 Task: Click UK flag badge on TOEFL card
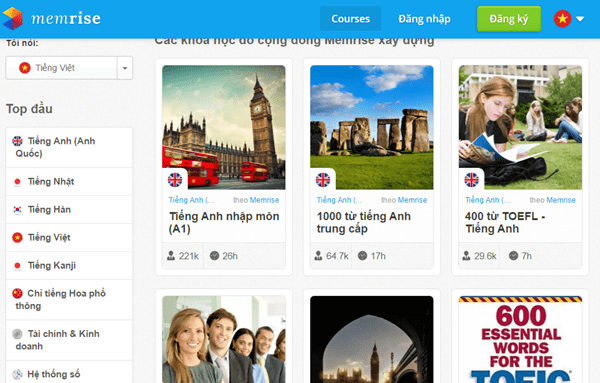click(471, 179)
